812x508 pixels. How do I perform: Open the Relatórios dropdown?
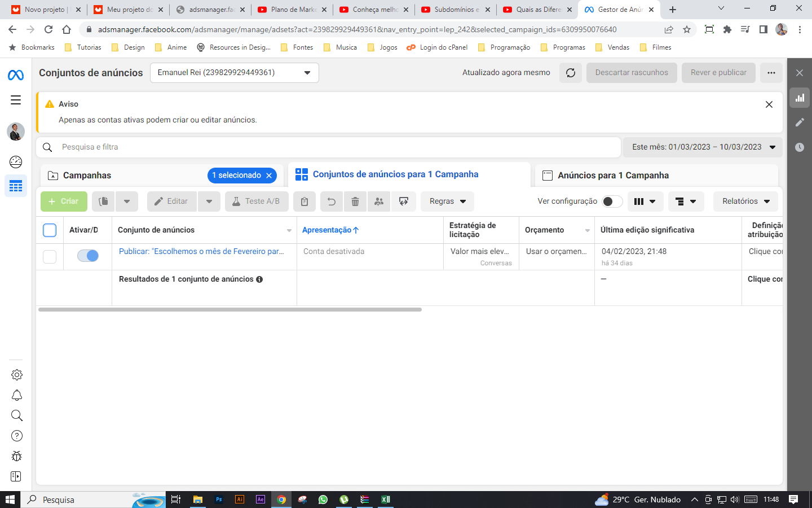coord(745,202)
